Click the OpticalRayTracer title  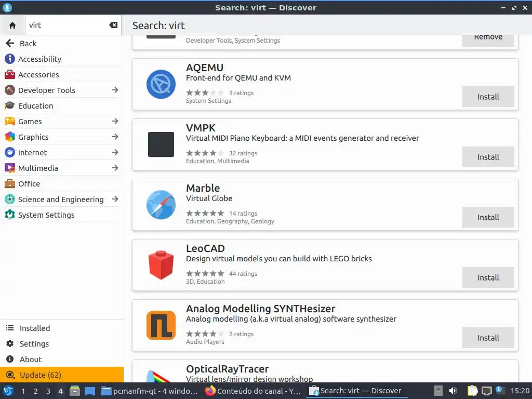click(x=228, y=369)
